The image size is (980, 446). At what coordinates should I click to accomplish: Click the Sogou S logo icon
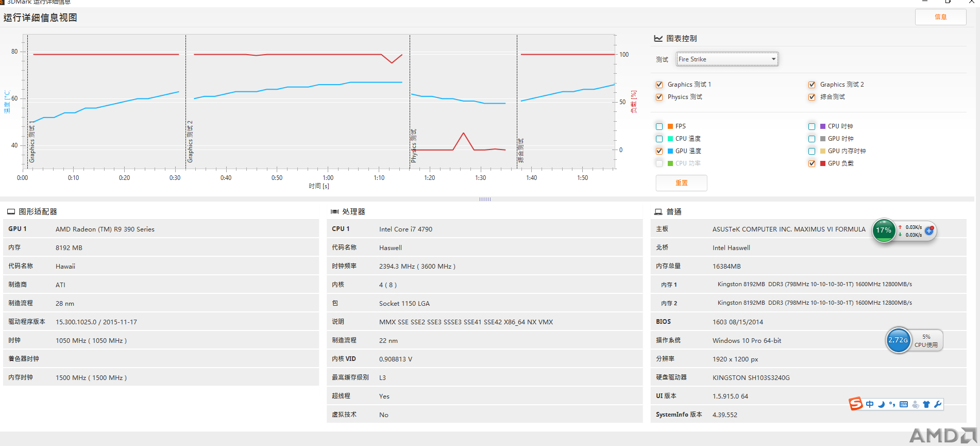(856, 404)
